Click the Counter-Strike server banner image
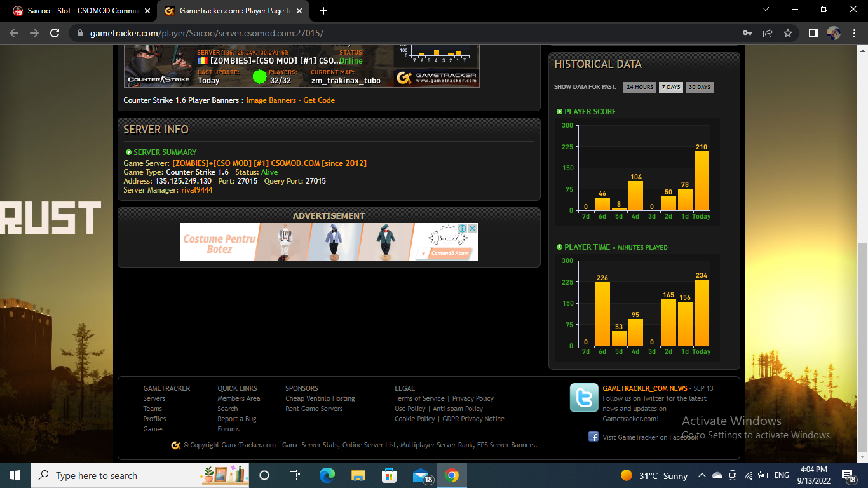This screenshot has height=488, width=868. click(x=301, y=66)
